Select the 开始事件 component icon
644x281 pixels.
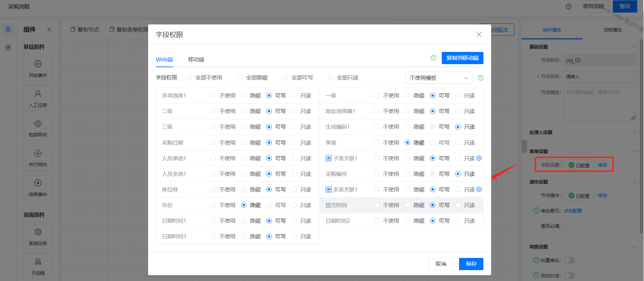point(38,64)
